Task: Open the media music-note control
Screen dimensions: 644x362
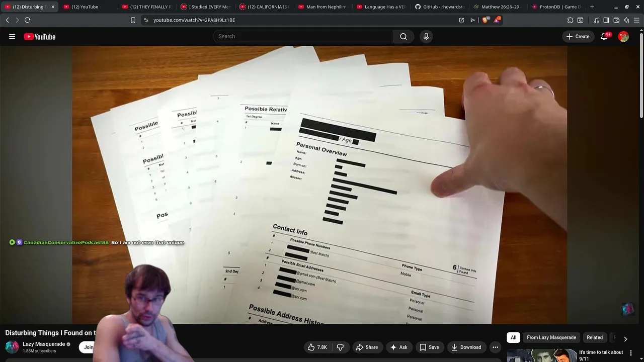Action: click(596, 20)
